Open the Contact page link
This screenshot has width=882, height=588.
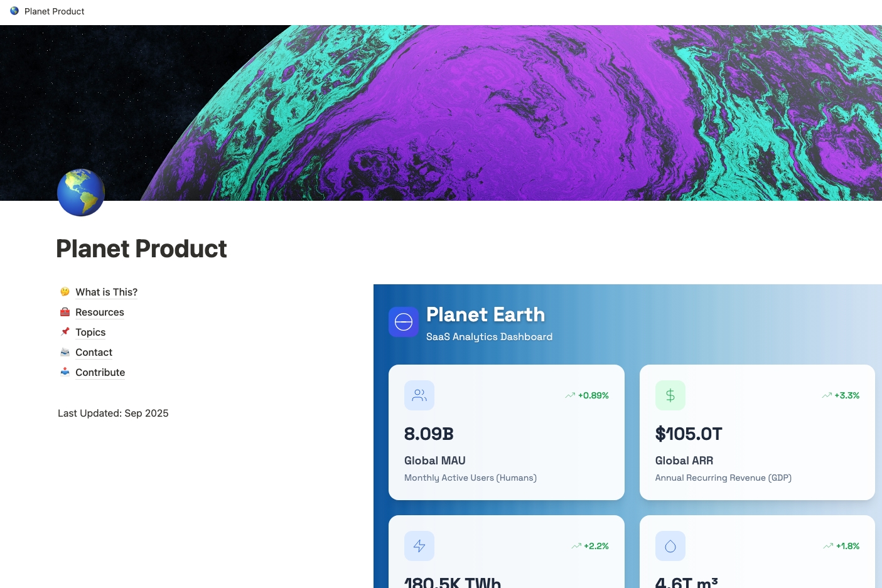tap(94, 352)
